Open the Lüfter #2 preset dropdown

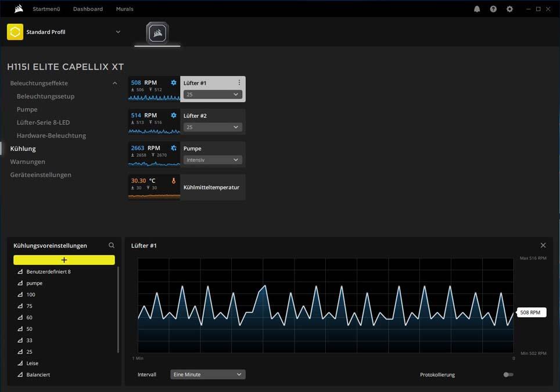click(213, 127)
